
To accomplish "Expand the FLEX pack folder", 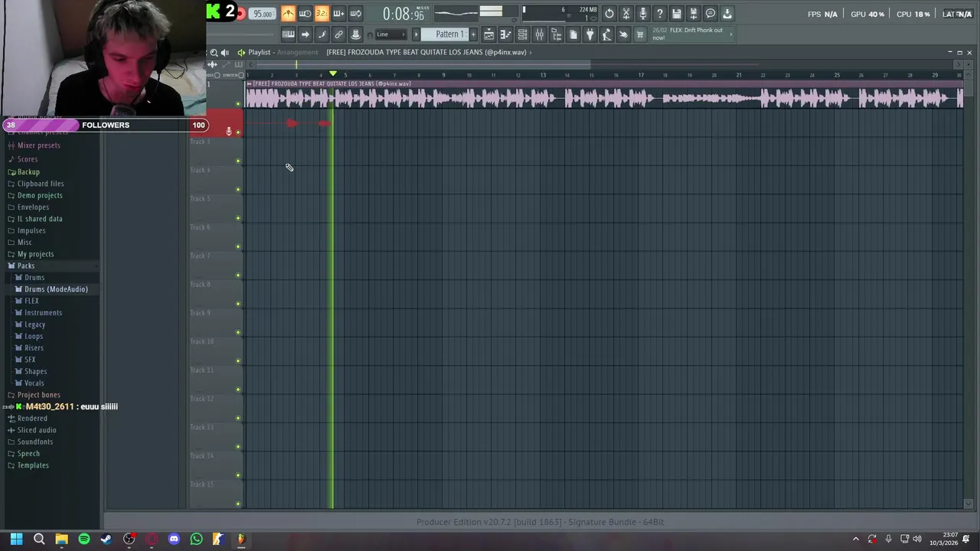I will pyautogui.click(x=31, y=301).
